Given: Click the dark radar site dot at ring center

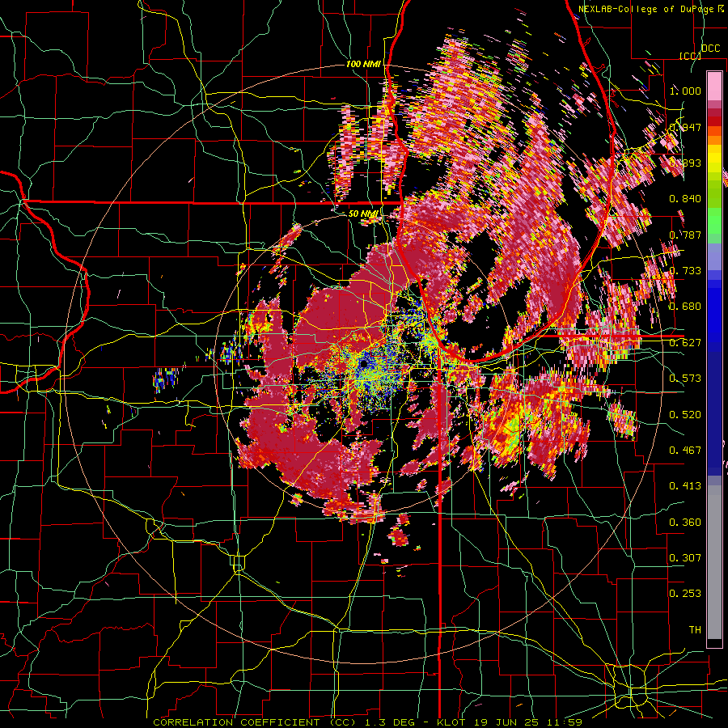Looking at the screenshot, I should click(x=365, y=364).
